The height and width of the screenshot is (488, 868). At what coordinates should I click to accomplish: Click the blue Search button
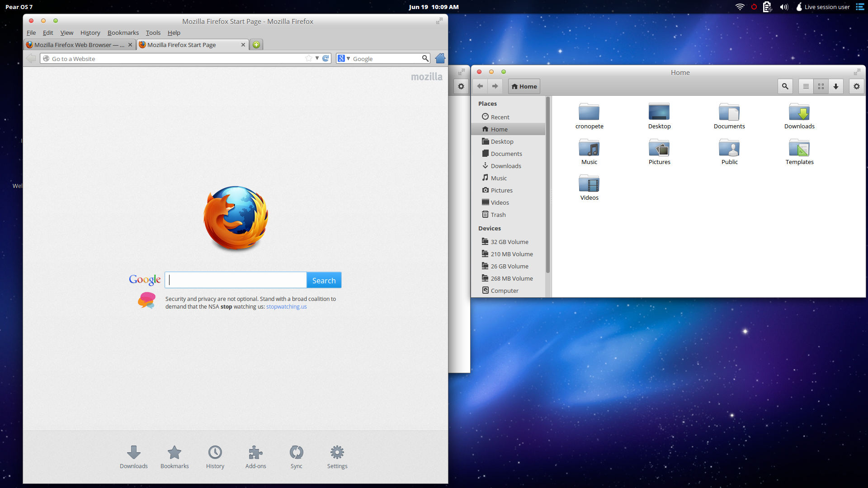(324, 280)
